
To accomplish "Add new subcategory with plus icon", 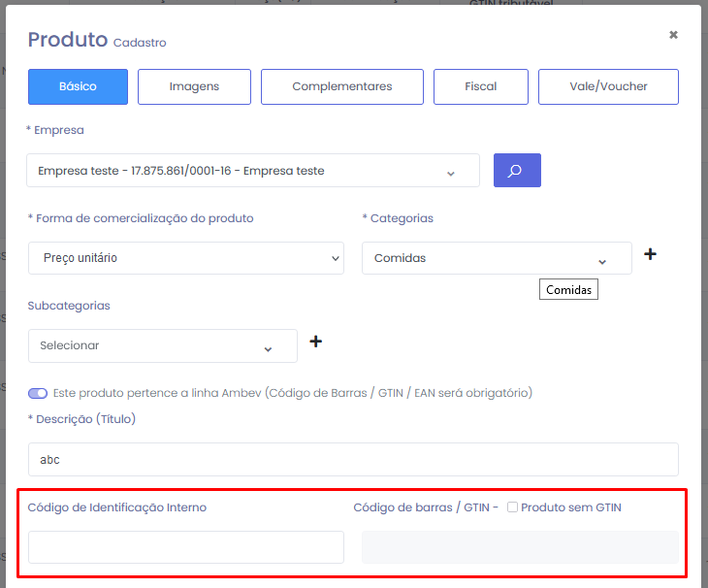I will 315,342.
